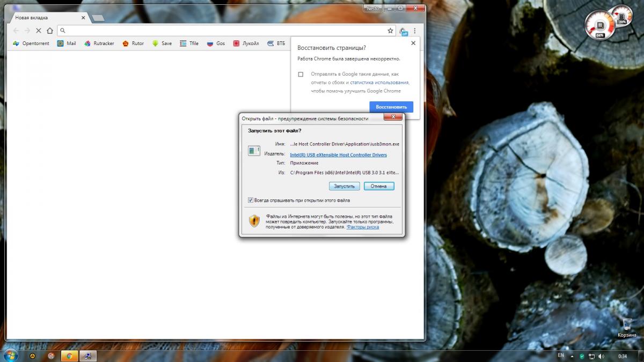
Task: Show hidden tray icons arrow
Action: tap(573, 356)
